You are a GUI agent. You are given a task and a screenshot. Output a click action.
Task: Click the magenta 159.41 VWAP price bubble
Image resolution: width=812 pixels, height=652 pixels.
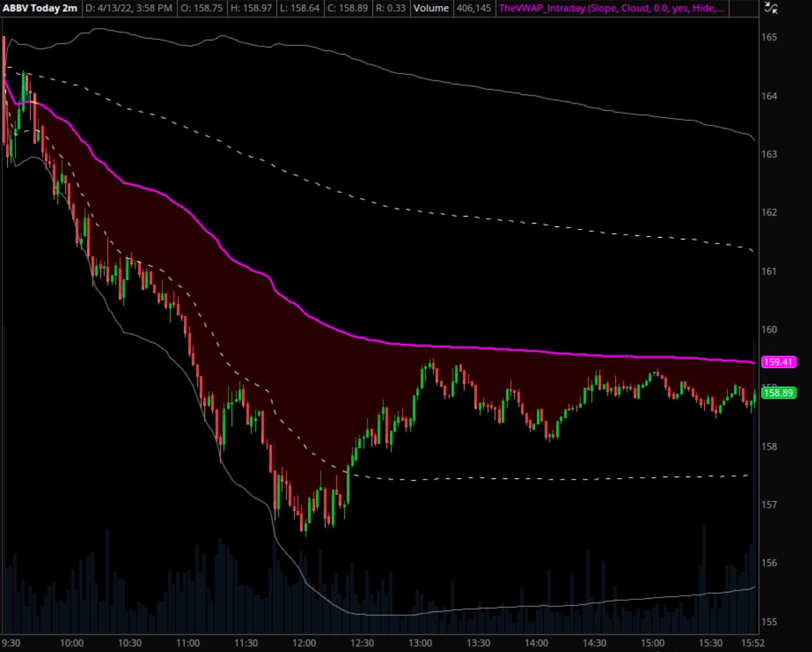[779, 362]
